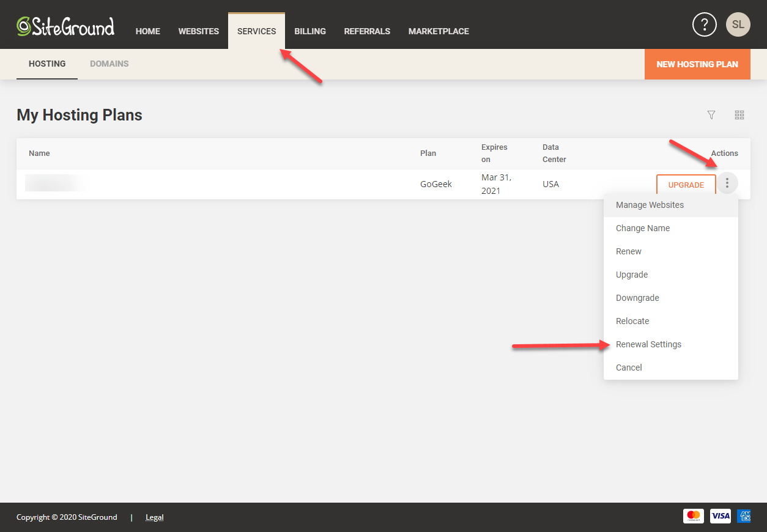Select Renew in the actions menu

671,251
